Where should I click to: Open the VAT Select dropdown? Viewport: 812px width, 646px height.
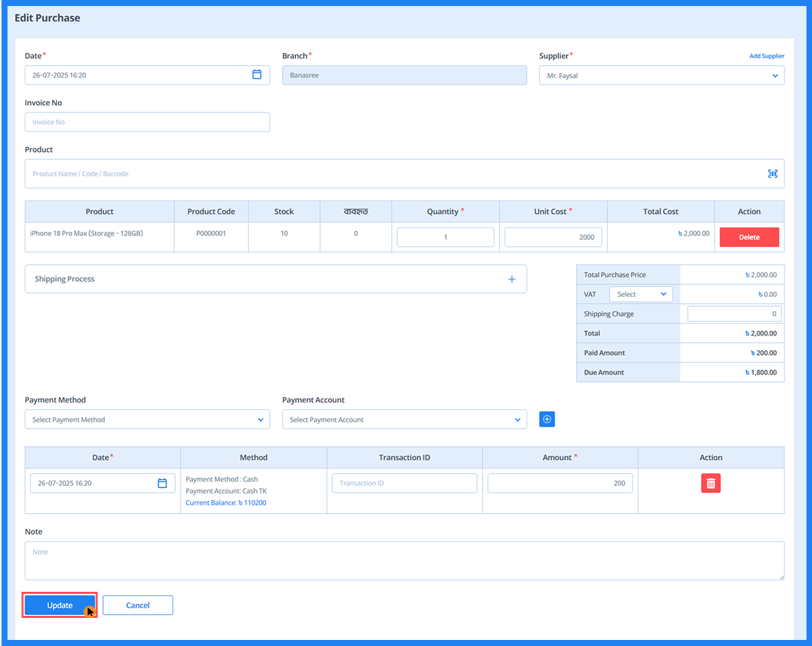(640, 294)
